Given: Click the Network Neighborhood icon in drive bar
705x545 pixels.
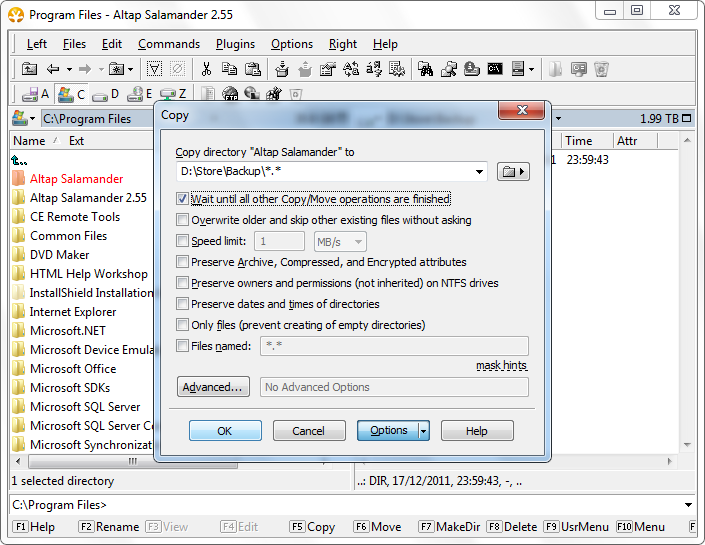Looking at the screenshot, I should pyautogui.click(x=252, y=94).
